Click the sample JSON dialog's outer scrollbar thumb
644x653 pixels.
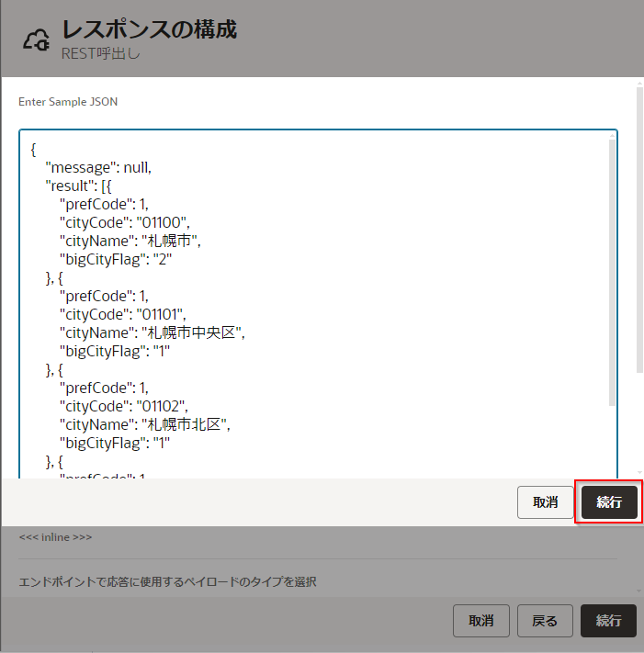coord(638,230)
